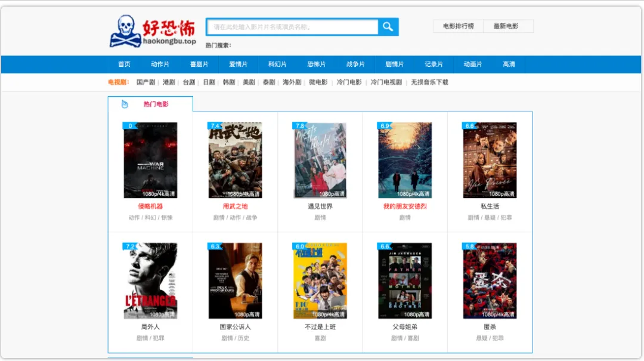Open the 无损音乐下载 link
644x361 pixels.
(429, 82)
